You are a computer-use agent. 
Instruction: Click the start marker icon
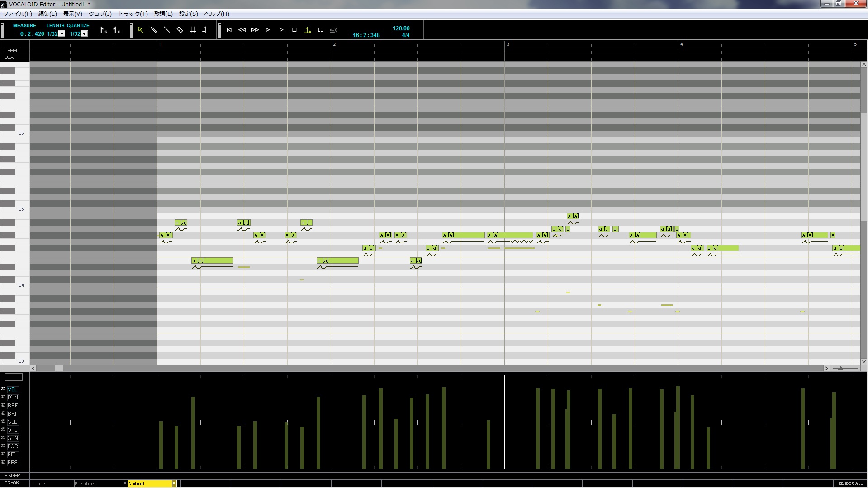coord(104,30)
